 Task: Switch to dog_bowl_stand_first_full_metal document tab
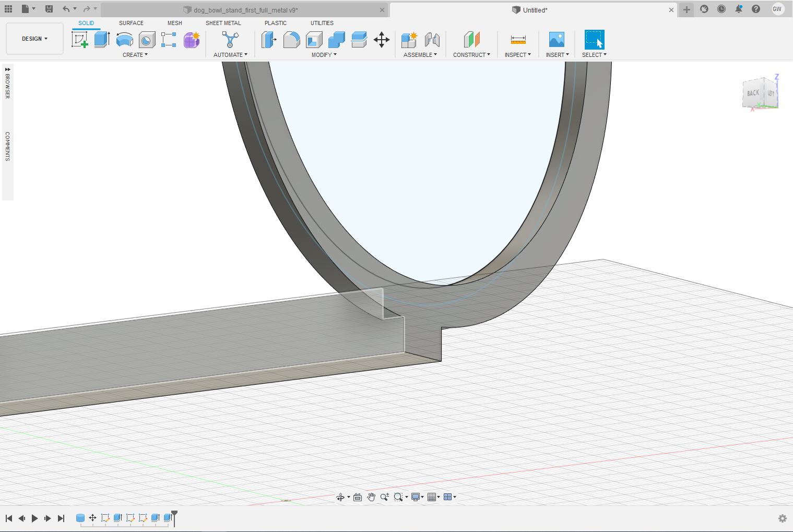[245, 10]
